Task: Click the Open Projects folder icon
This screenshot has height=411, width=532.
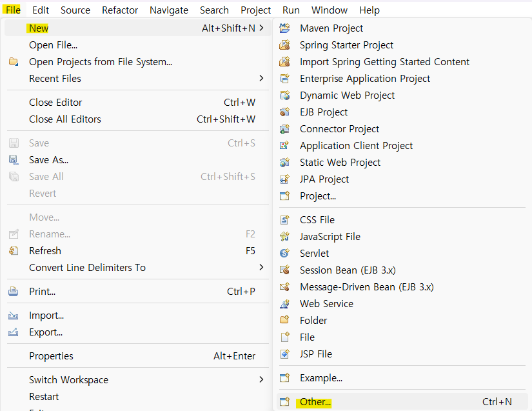Action: pos(14,62)
